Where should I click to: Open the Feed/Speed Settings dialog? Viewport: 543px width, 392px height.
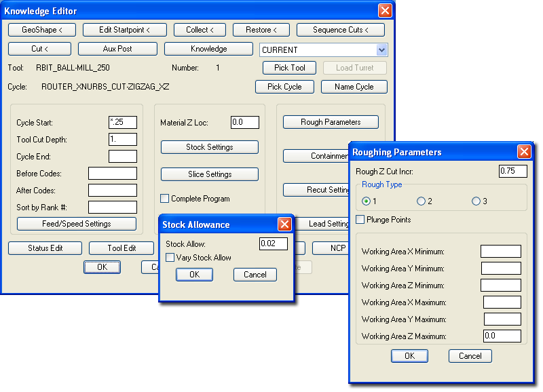75,223
